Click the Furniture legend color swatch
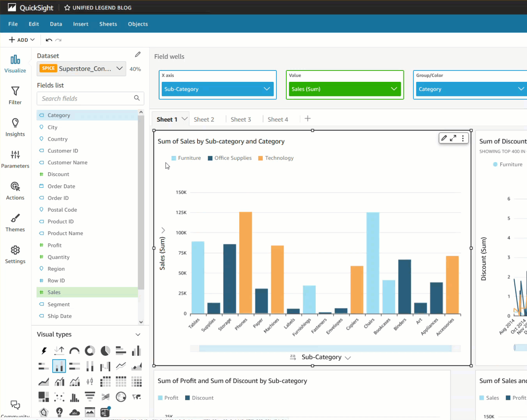This screenshot has width=527, height=420. tap(173, 158)
